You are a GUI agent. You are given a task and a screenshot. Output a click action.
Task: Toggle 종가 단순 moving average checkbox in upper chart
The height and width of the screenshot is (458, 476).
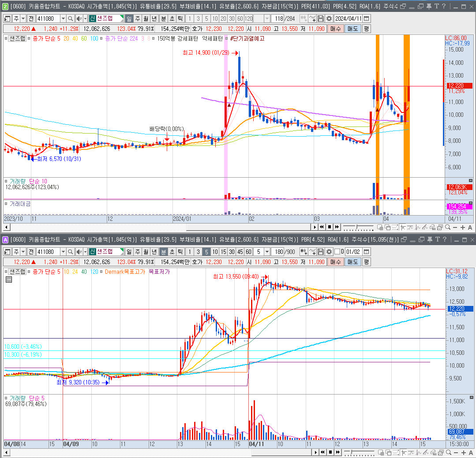[x=29, y=38]
